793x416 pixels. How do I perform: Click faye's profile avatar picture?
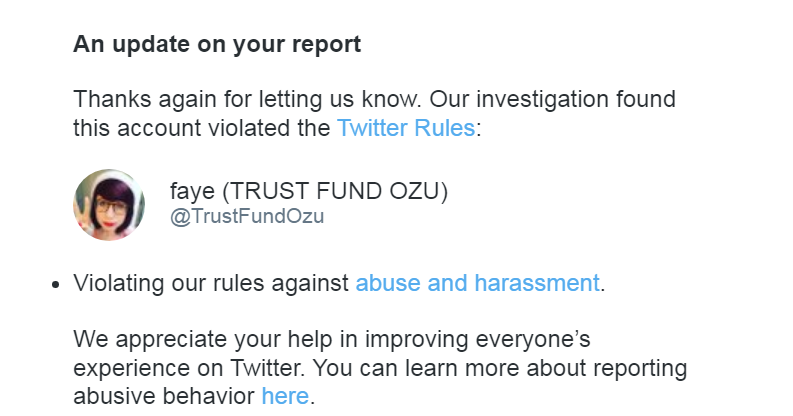(109, 204)
